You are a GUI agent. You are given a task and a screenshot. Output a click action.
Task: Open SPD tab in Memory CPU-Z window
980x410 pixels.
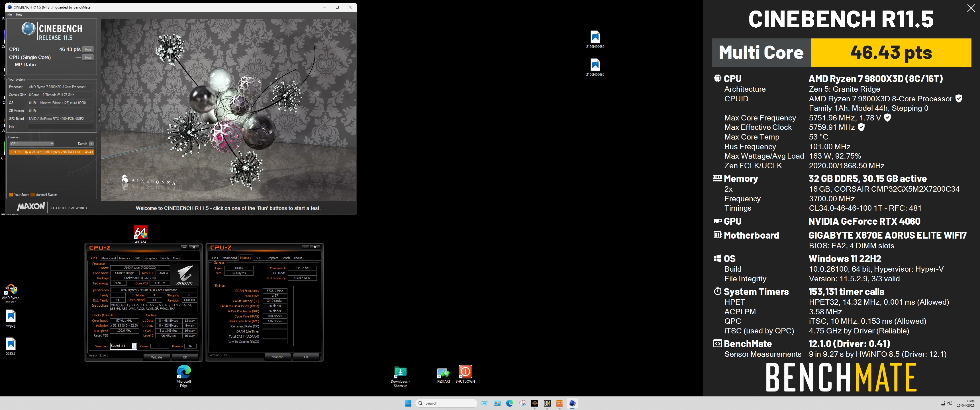[x=259, y=258]
